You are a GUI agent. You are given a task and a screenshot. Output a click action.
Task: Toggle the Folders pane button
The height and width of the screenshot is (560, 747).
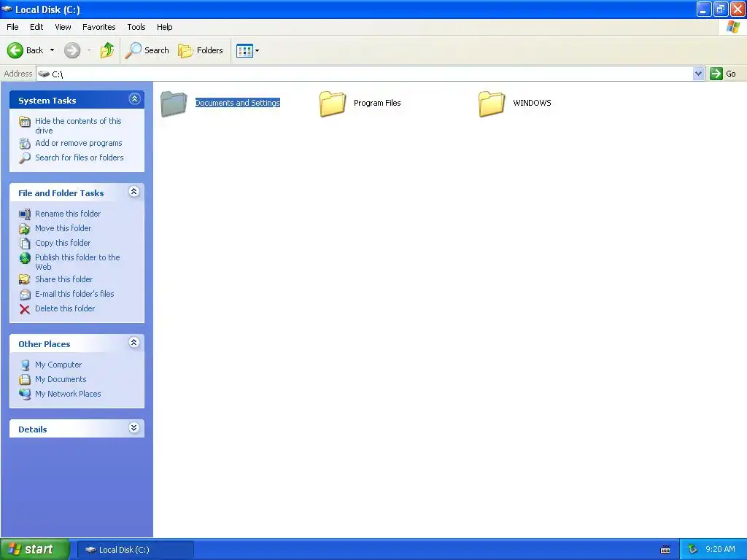click(201, 50)
